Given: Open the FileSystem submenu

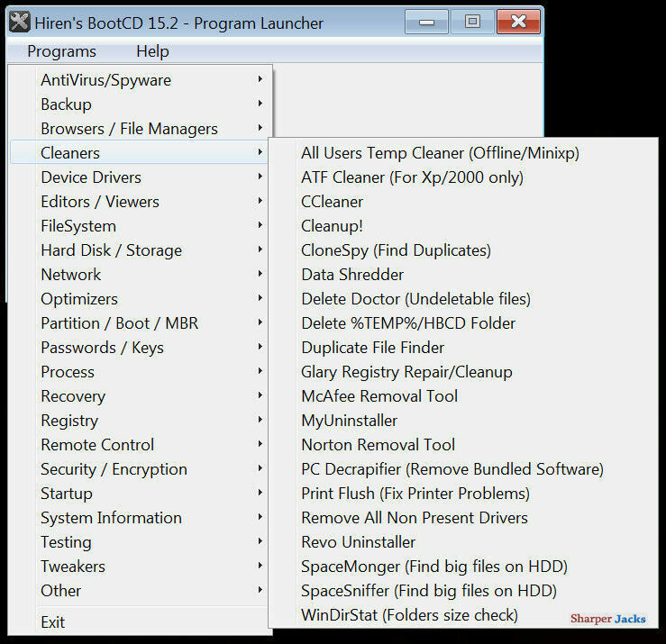Looking at the screenshot, I should point(139,225).
